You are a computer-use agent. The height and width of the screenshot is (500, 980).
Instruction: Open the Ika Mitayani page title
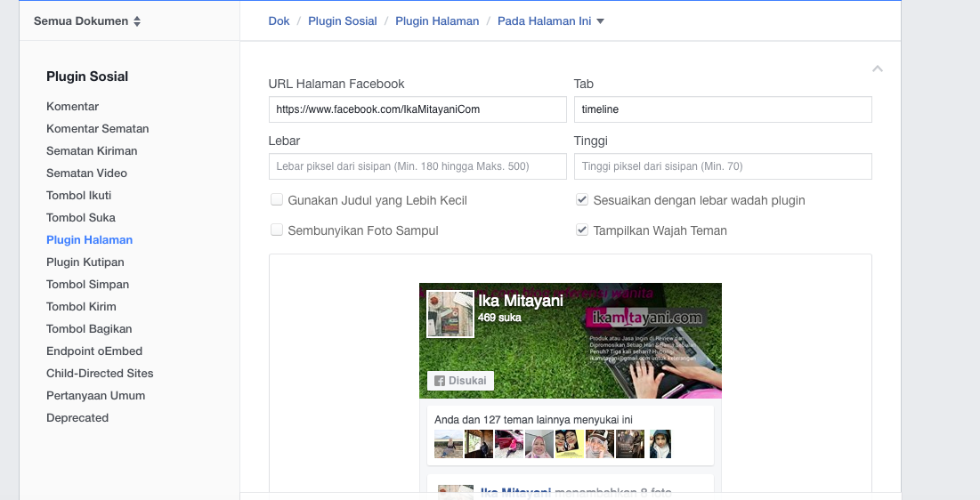(521, 301)
